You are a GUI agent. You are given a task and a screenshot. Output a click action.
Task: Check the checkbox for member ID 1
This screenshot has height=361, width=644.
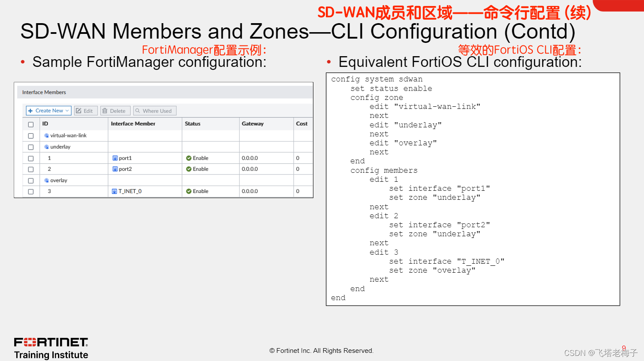[x=30, y=158]
